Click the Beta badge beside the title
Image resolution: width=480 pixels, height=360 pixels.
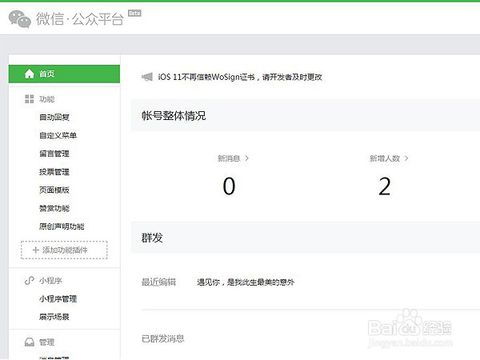135,13
